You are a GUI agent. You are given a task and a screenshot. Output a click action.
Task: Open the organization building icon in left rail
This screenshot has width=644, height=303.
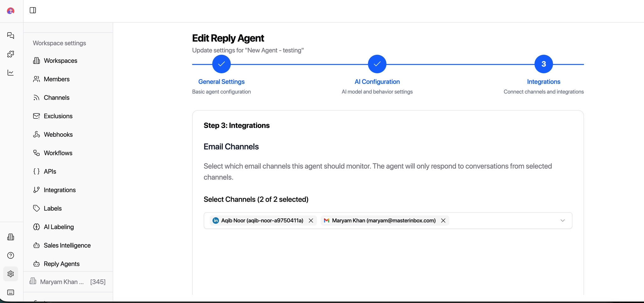[11, 237]
